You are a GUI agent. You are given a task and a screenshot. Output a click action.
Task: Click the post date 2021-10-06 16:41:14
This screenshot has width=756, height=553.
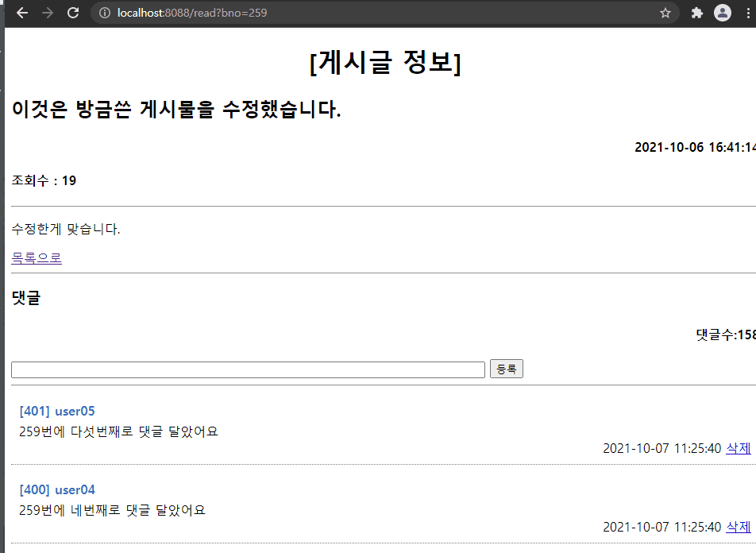696,147
